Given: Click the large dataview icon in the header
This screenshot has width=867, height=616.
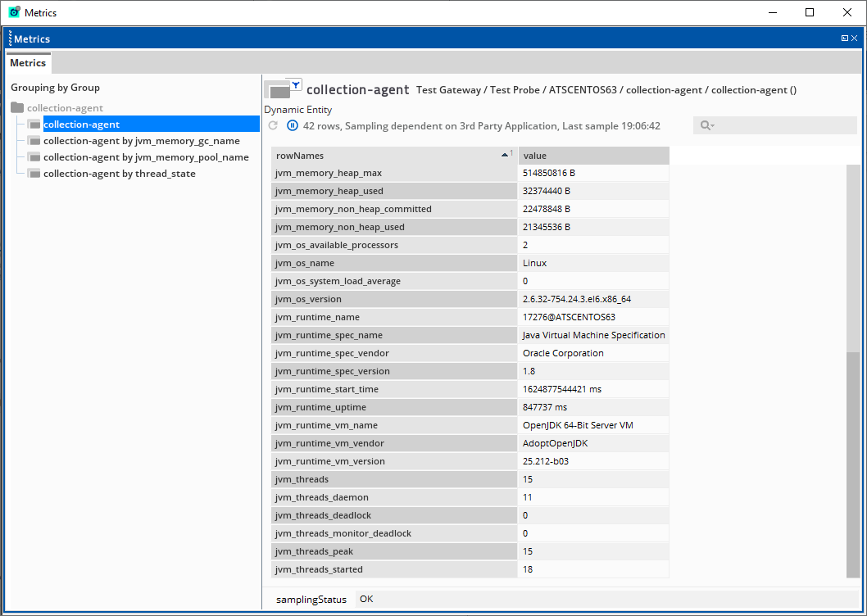Looking at the screenshot, I should pos(279,89).
